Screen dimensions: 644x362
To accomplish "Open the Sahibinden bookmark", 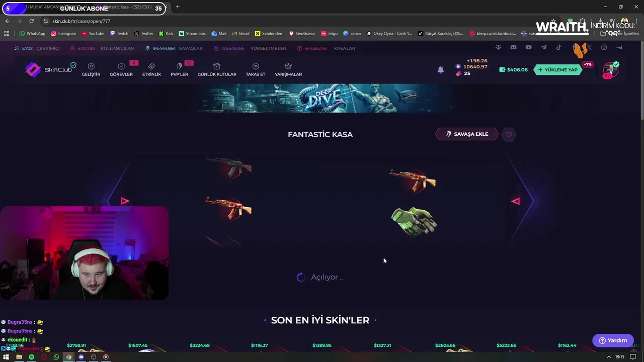I will point(269,34).
